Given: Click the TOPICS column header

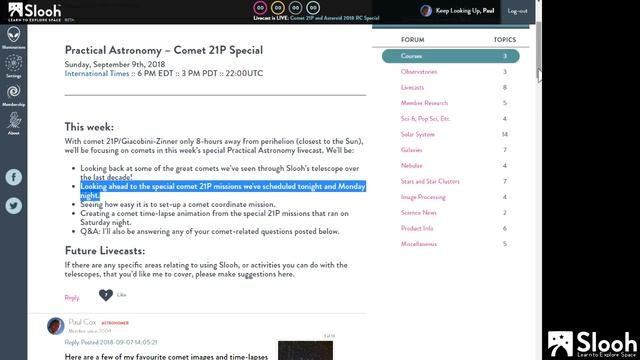Looking at the screenshot, I should click(505, 40).
